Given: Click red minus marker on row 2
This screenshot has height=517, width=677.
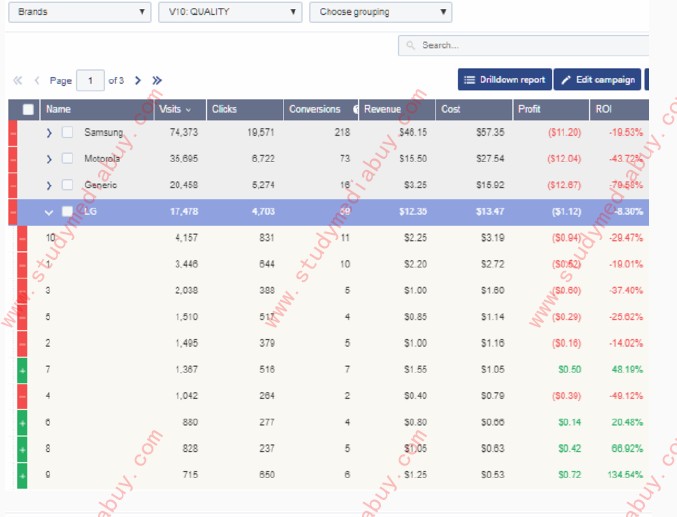Looking at the screenshot, I should 22,344.
